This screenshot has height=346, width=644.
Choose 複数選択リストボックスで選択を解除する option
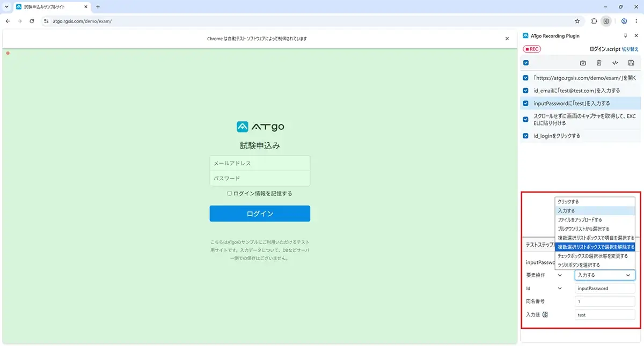(595, 247)
